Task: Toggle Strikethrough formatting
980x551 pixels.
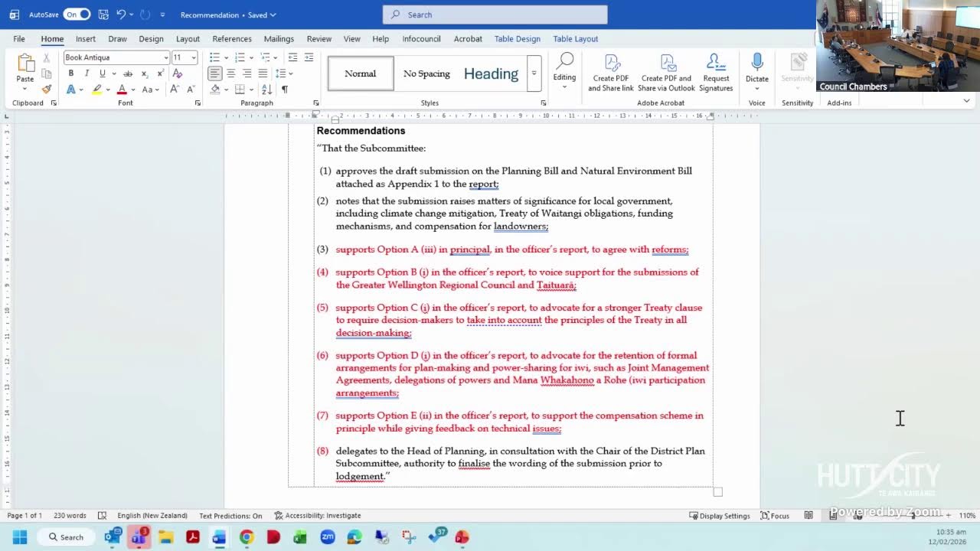Action: click(128, 73)
